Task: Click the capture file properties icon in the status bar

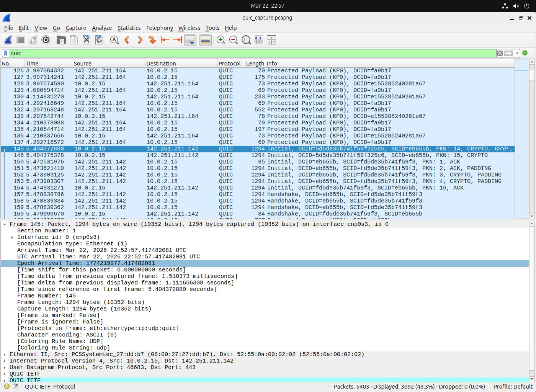Action: pos(16,387)
